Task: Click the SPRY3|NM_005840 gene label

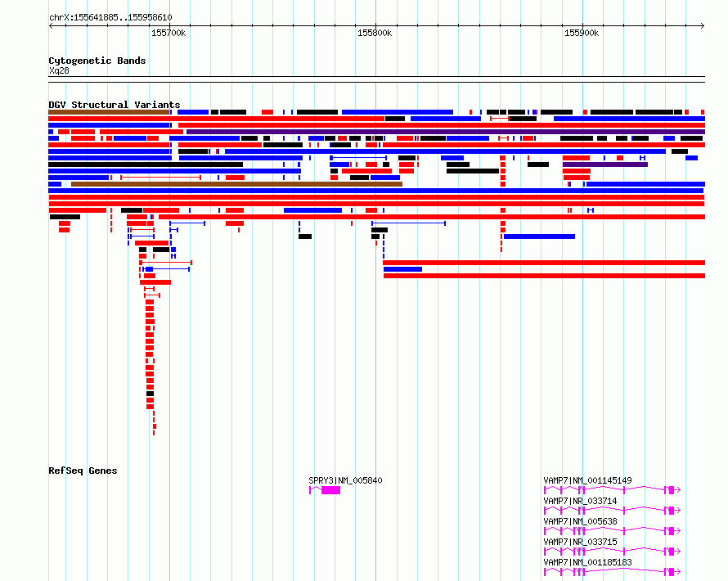Action: point(345,480)
